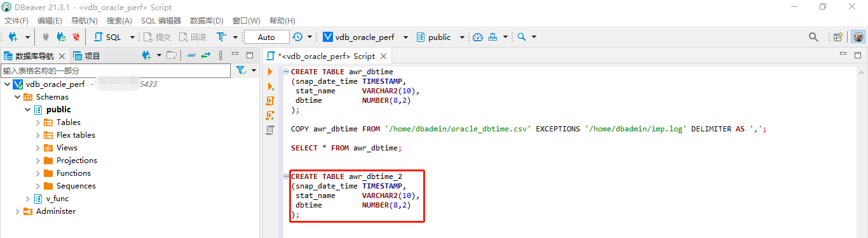Image resolution: width=868 pixels, height=238 pixels.
Task: Switch to the 项目 tab
Action: pyautogui.click(x=87, y=56)
